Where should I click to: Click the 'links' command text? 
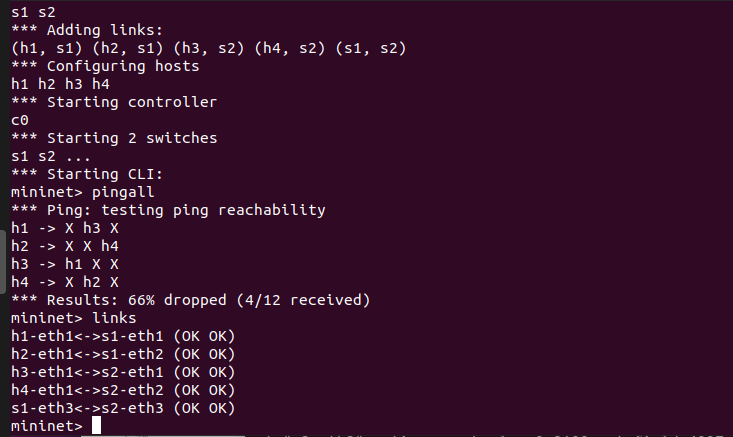114,318
